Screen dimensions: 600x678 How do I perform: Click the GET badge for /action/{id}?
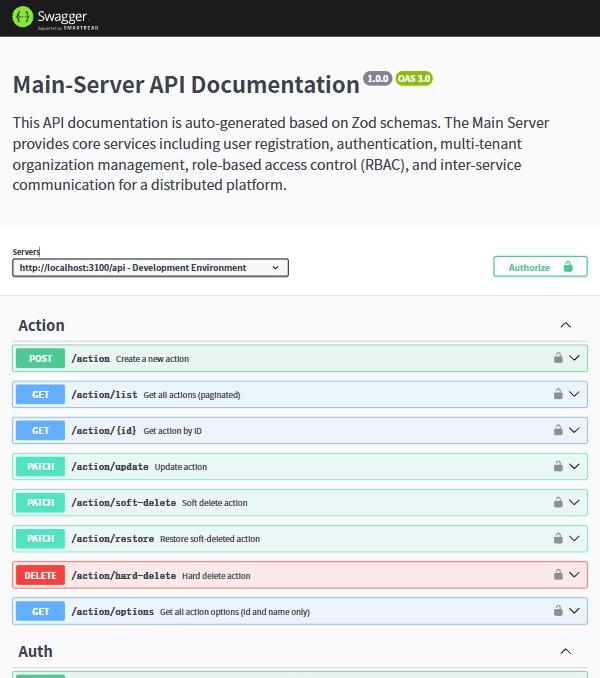click(40, 431)
